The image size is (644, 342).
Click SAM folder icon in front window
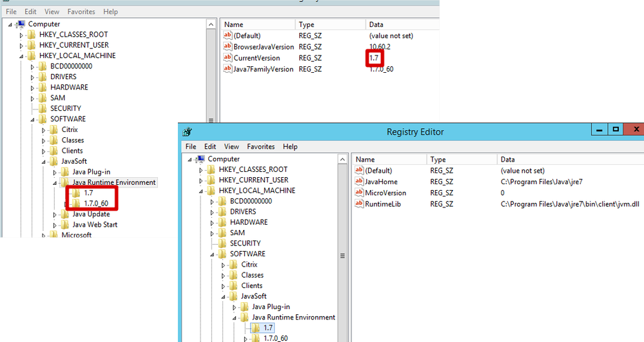coord(222,233)
